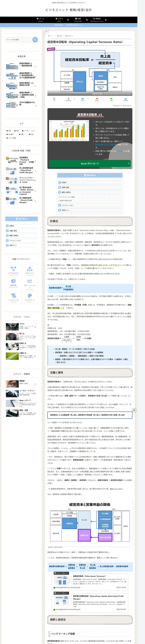Open 回収期間法 Payback Period popular article

[x=20, y=161]
